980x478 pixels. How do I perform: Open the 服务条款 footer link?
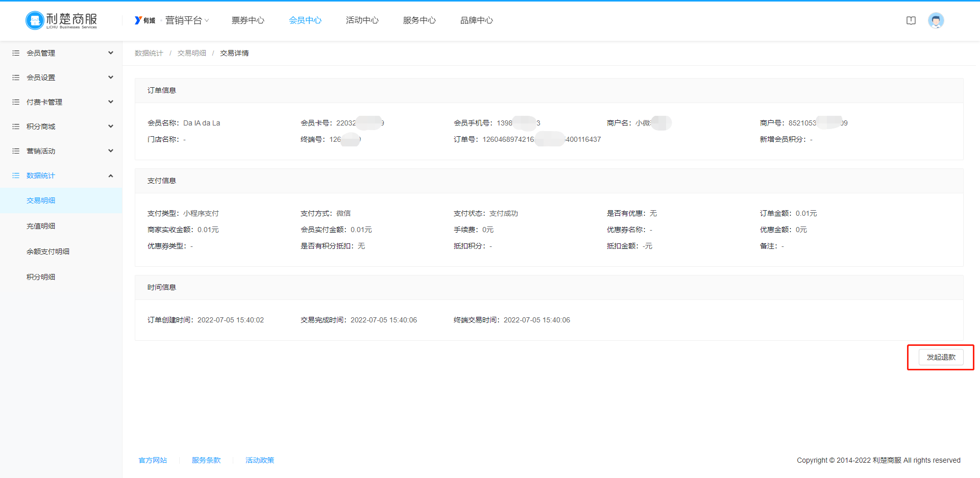pos(206,460)
